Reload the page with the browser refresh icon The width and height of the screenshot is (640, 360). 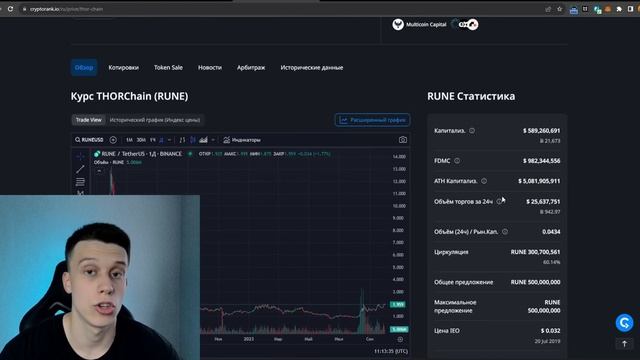(x=10, y=9)
